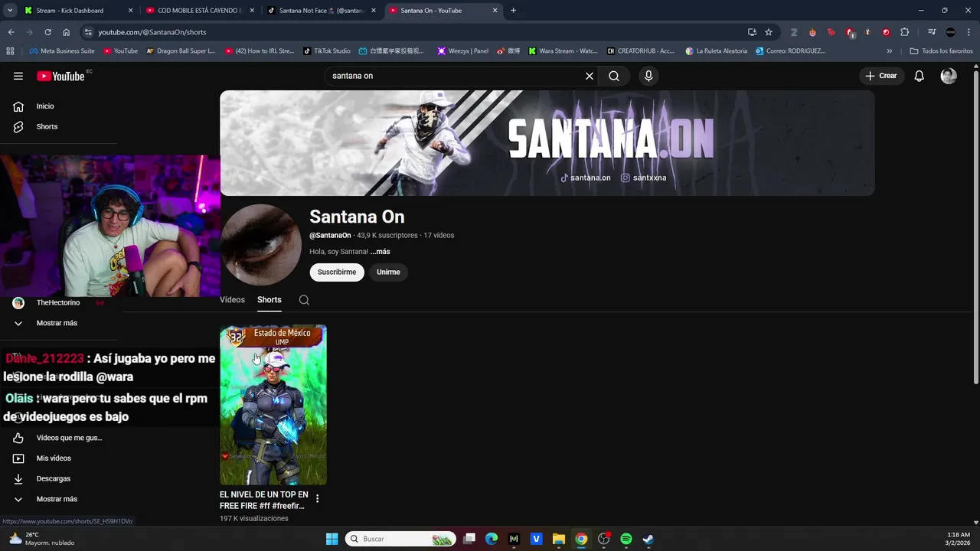
Task: Clear the search box with the X
Action: point(590,76)
